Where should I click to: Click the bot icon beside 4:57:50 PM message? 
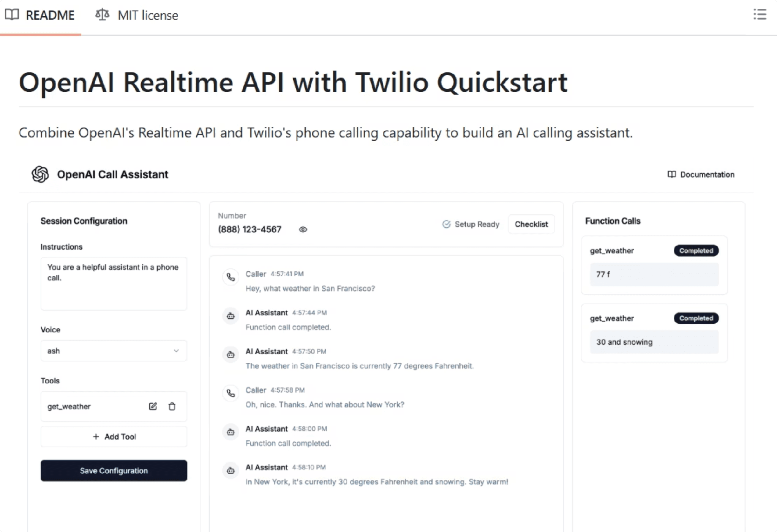pyautogui.click(x=231, y=354)
